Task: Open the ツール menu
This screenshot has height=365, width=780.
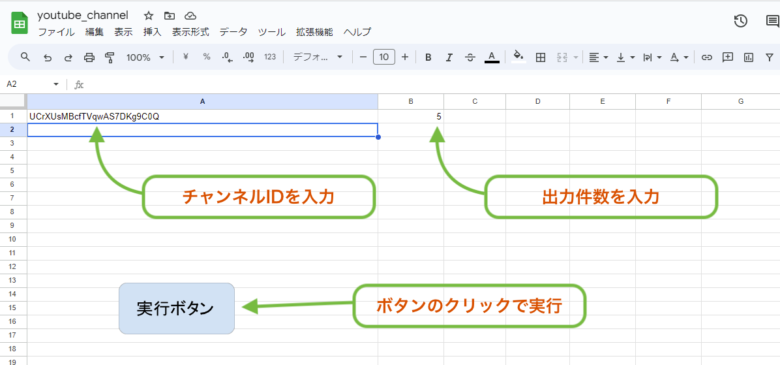Action: pos(272,32)
